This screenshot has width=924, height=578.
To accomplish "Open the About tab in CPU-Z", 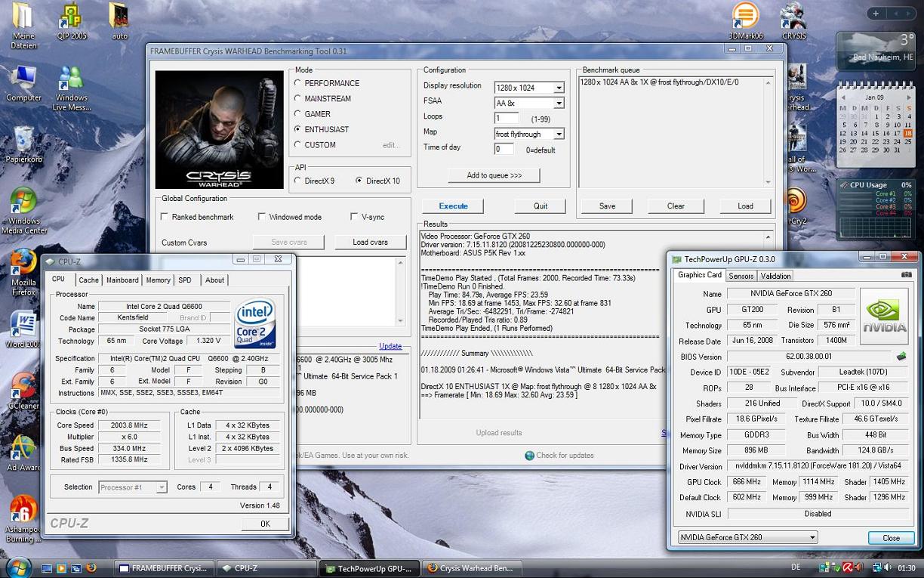I will pyautogui.click(x=214, y=280).
